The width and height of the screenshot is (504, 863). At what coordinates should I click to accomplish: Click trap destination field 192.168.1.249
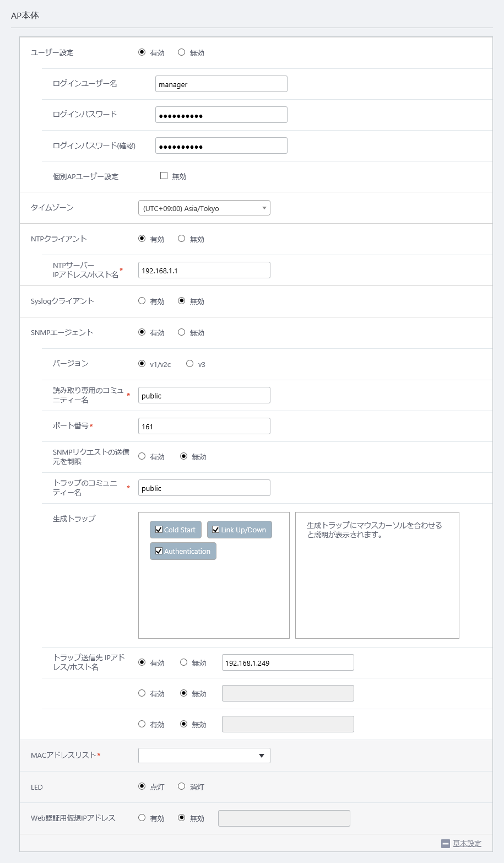coord(288,662)
